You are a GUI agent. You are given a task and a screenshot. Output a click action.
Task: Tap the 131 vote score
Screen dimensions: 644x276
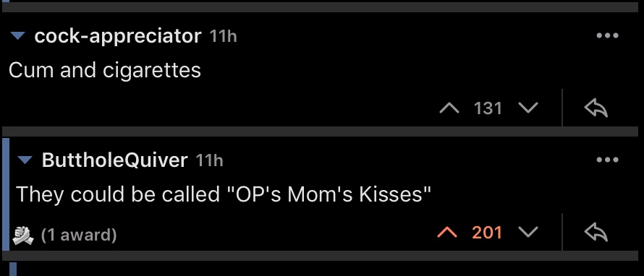(x=488, y=108)
